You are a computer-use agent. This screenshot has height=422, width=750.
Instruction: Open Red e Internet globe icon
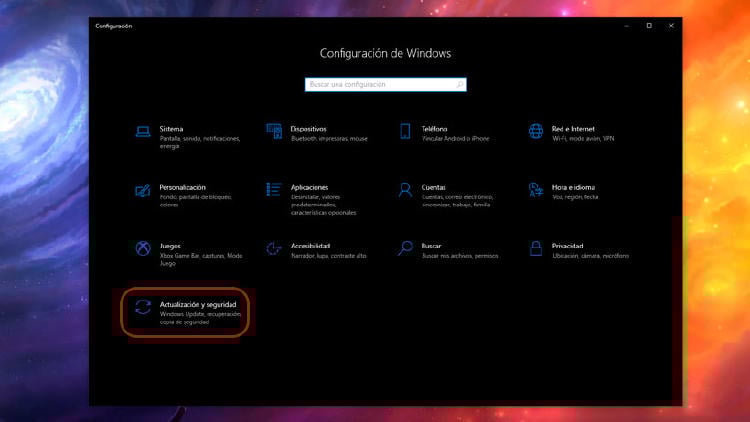535,131
